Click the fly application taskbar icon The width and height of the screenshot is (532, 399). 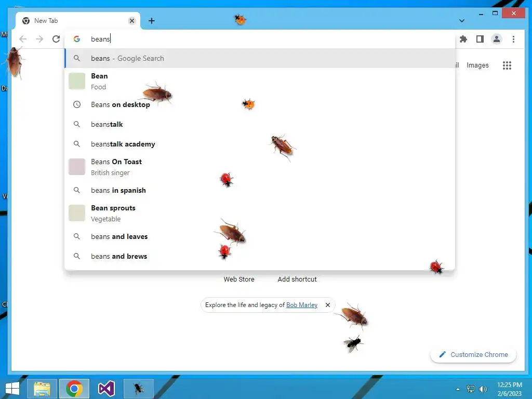tap(138, 389)
